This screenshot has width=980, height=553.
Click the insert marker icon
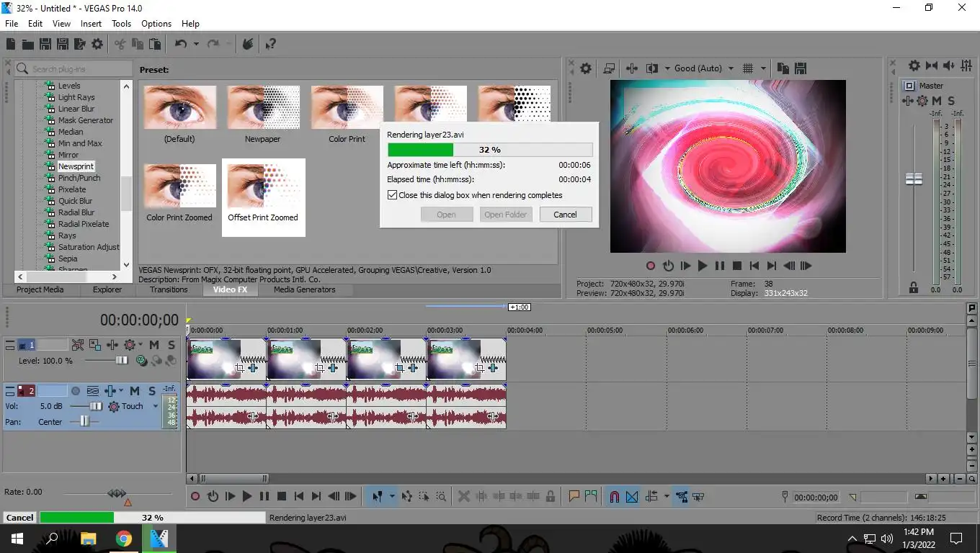pyautogui.click(x=574, y=496)
